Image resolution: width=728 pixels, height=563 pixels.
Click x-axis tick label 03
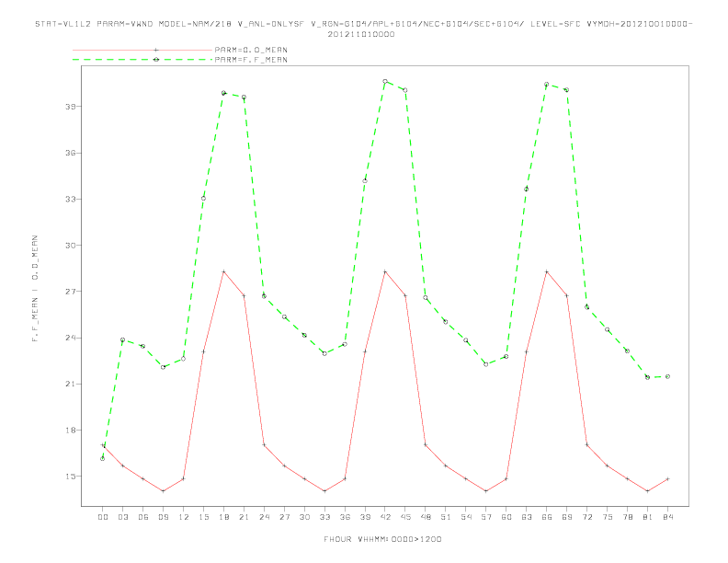click(x=122, y=517)
